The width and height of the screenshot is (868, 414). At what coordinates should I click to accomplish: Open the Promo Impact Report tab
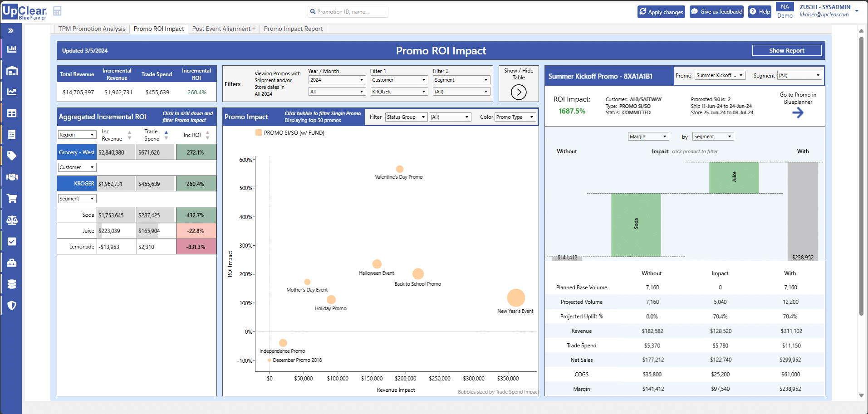point(293,29)
